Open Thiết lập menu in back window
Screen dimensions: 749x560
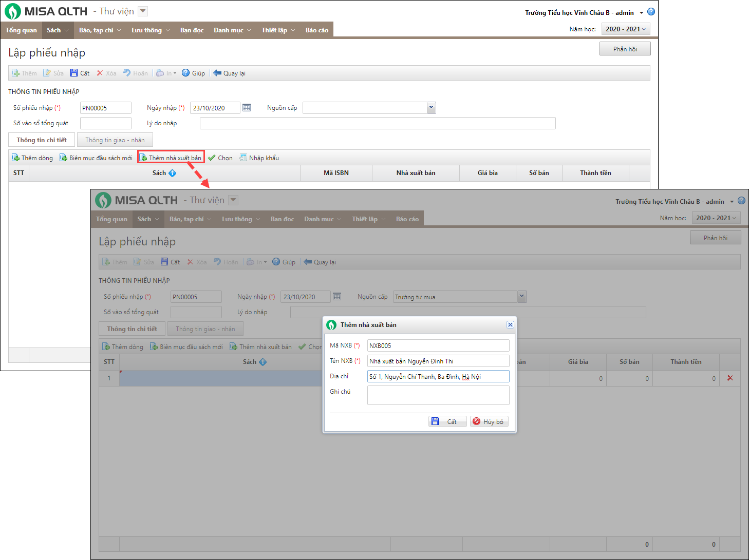[x=278, y=30]
